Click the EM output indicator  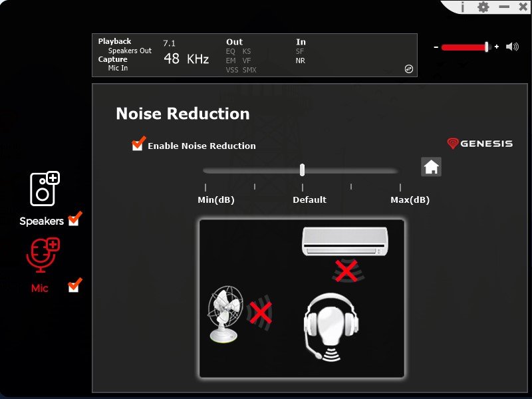231,61
